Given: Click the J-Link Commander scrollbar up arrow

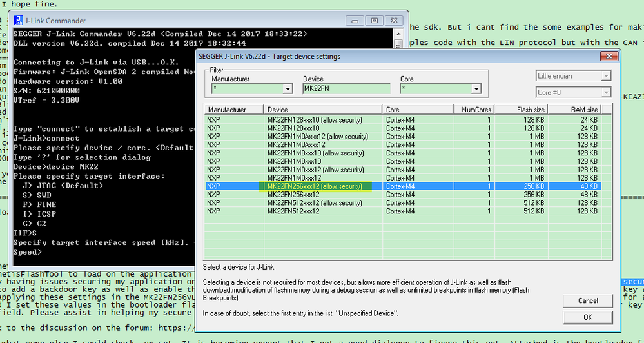Looking at the screenshot, I should point(398,35).
